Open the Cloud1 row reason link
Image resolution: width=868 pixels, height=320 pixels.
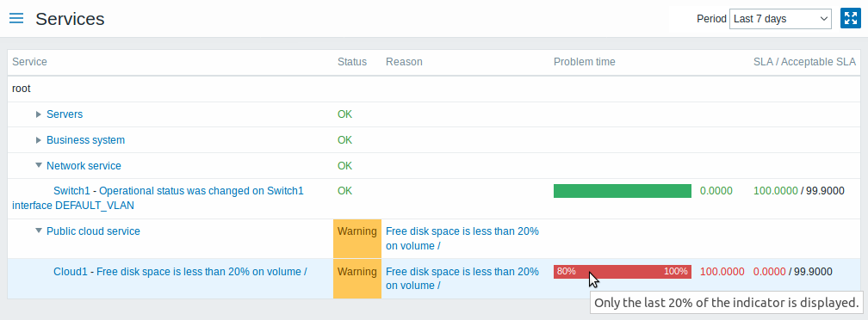pyautogui.click(x=462, y=279)
